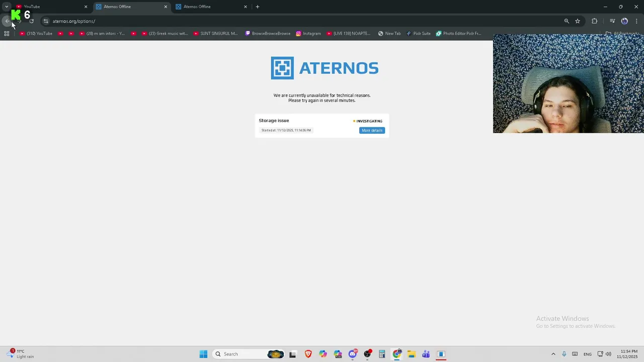Reload the current page
This screenshot has height=362, width=644.
click(31, 21)
